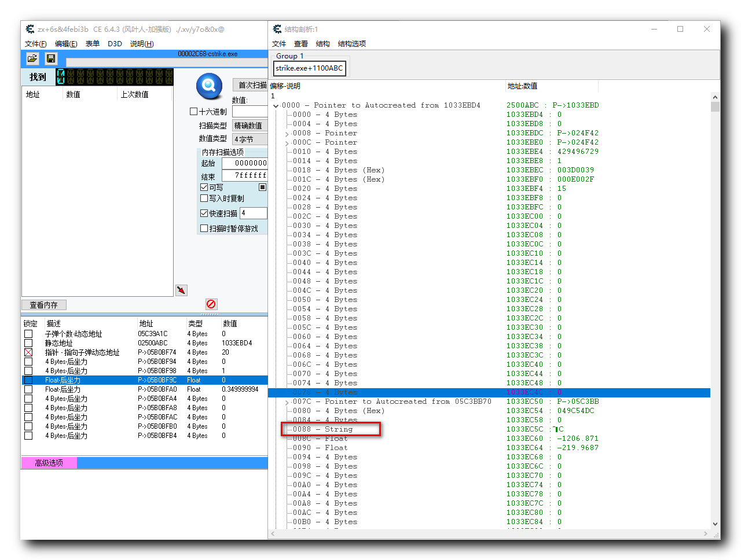This screenshot has height=560, width=741.
Task: Click the red clear list icon
Action: (x=211, y=304)
